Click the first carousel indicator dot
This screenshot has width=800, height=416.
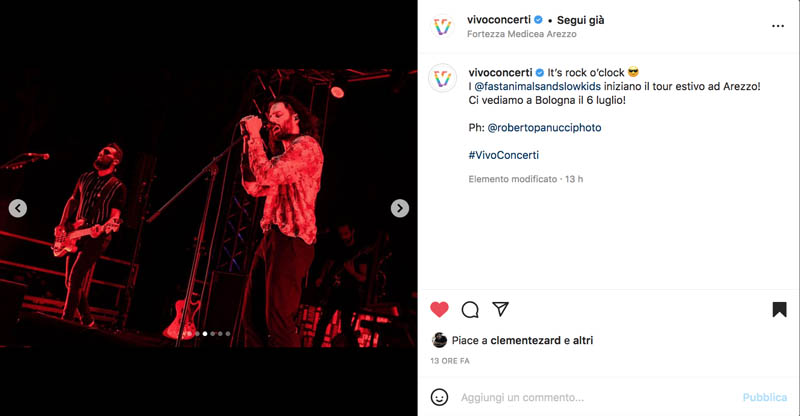189,334
